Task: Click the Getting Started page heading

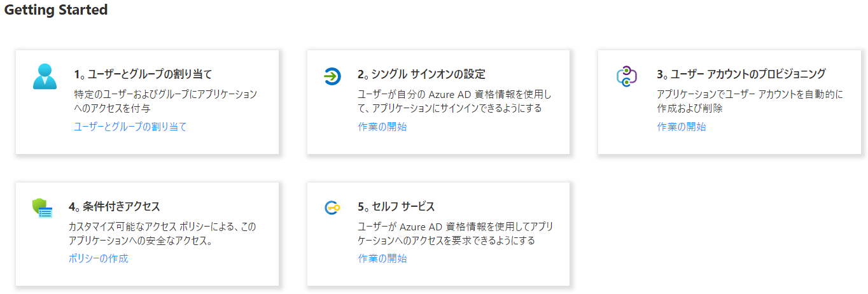Action: point(56,10)
